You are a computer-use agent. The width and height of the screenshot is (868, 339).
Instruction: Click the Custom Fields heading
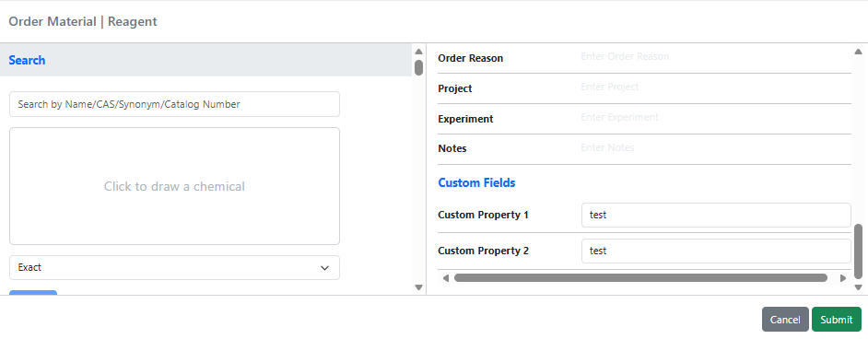click(476, 182)
